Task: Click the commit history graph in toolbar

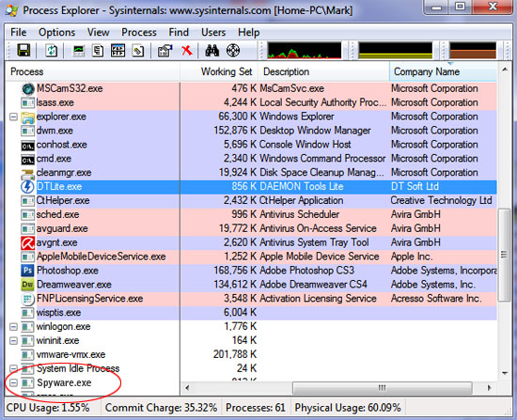Action: click(396, 51)
